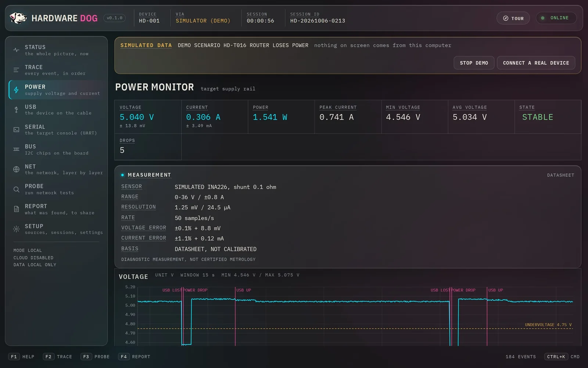Click the cyan Measurement panel indicator dot
The width and height of the screenshot is (588, 368).
pos(122,175)
